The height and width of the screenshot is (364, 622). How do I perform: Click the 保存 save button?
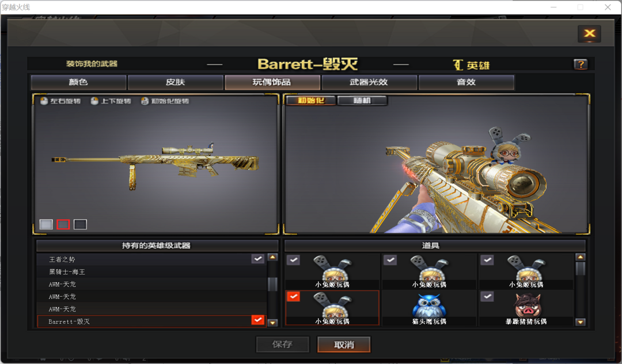pyautogui.click(x=282, y=344)
